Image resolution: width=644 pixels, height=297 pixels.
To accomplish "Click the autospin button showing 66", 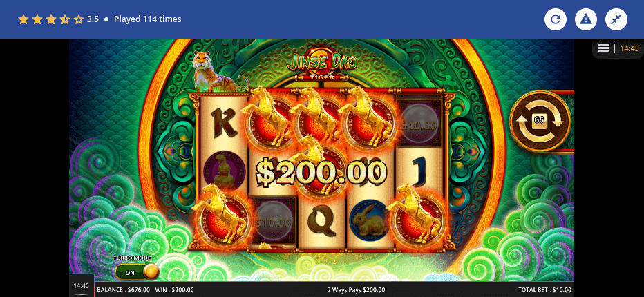I will pyautogui.click(x=540, y=121).
